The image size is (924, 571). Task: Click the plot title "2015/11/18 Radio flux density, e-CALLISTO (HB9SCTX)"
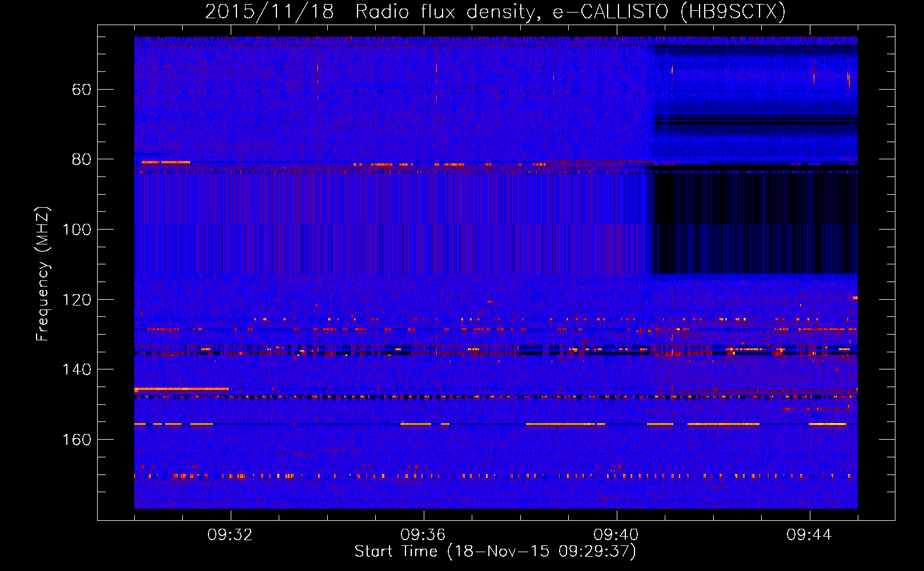tap(495, 11)
